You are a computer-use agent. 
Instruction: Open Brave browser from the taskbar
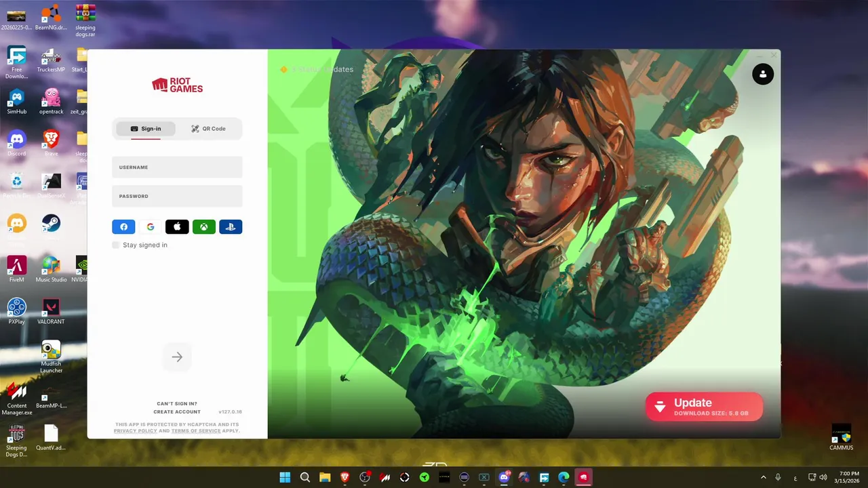pos(345,477)
